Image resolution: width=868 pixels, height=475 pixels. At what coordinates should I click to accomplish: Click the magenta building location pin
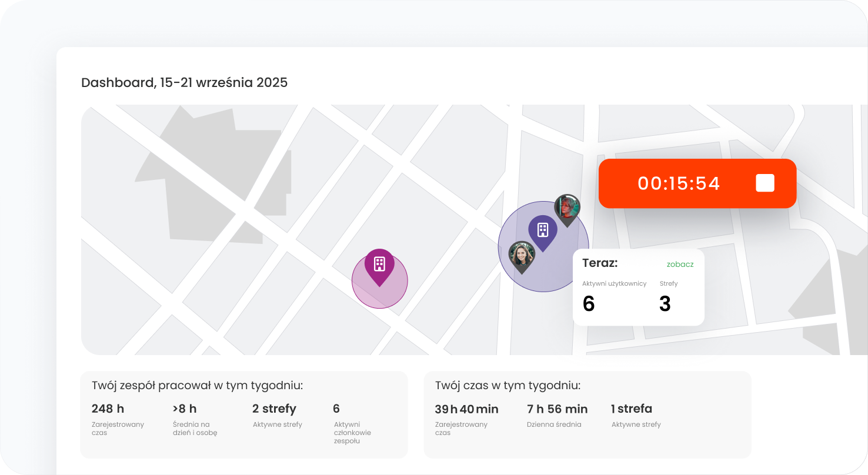pyautogui.click(x=379, y=265)
